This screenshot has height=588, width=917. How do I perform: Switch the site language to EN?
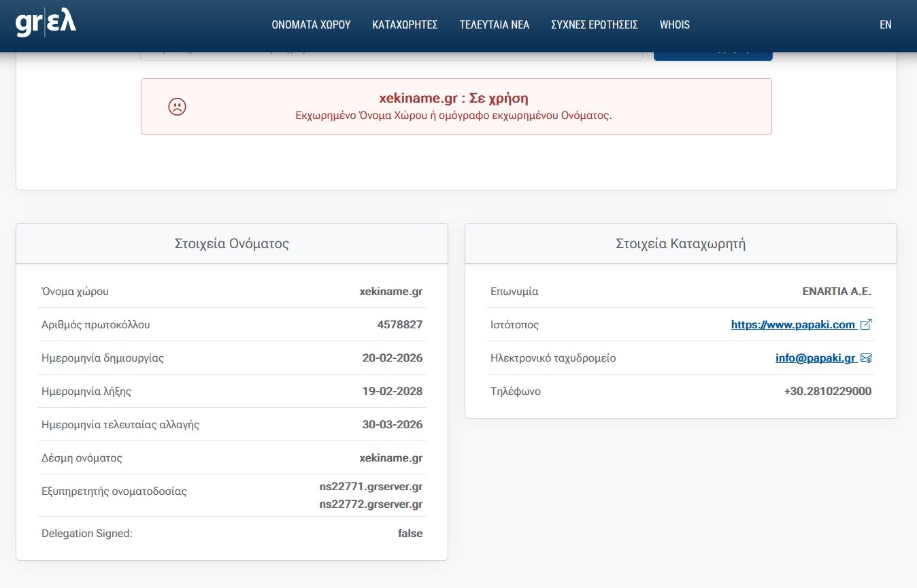coord(885,24)
